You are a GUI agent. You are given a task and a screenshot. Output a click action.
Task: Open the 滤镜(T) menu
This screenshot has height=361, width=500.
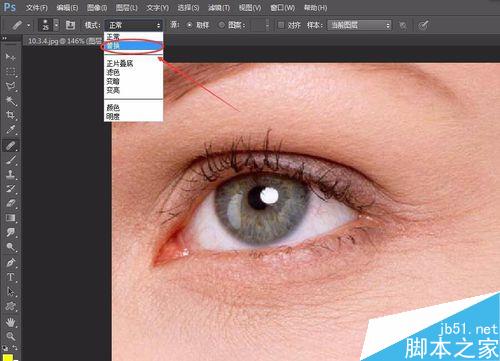pyautogui.click(x=219, y=7)
